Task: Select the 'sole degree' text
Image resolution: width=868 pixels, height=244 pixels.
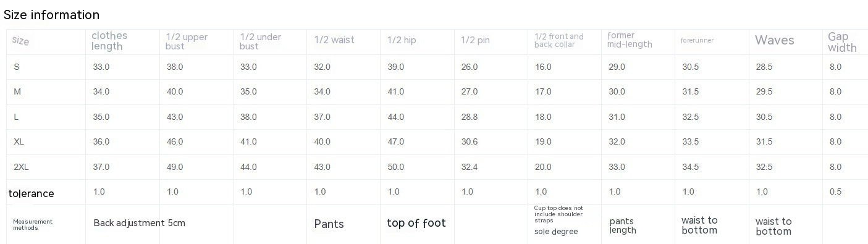Action: click(x=556, y=232)
